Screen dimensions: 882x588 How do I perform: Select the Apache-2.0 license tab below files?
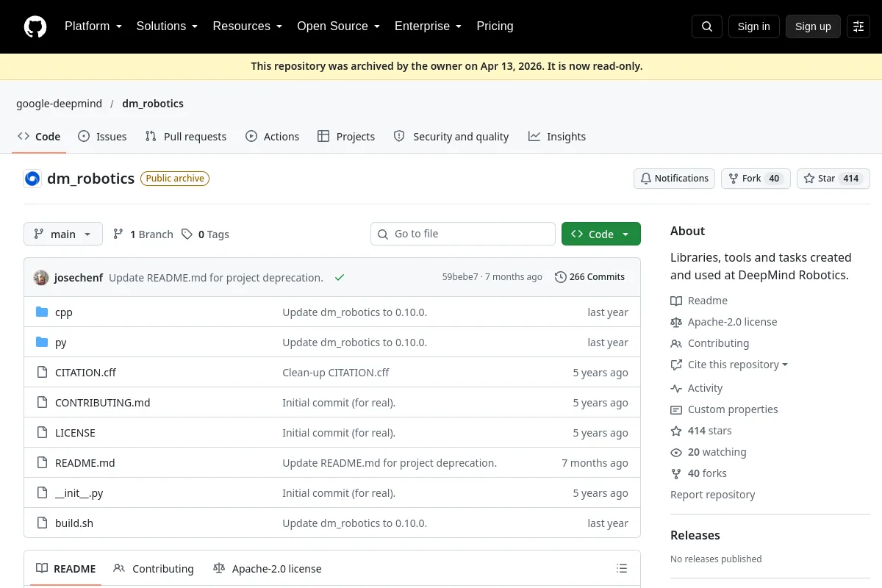(267, 568)
